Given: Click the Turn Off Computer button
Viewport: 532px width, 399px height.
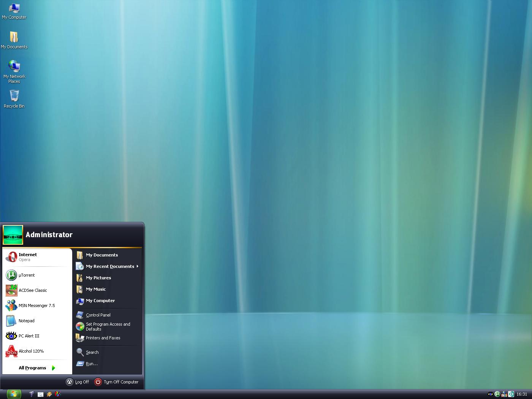Looking at the screenshot, I should point(117,382).
